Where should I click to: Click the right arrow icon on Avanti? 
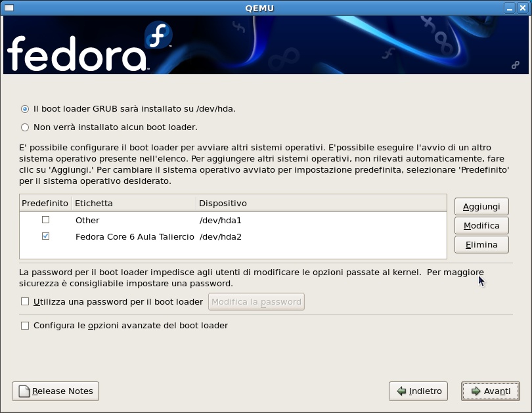click(x=476, y=391)
